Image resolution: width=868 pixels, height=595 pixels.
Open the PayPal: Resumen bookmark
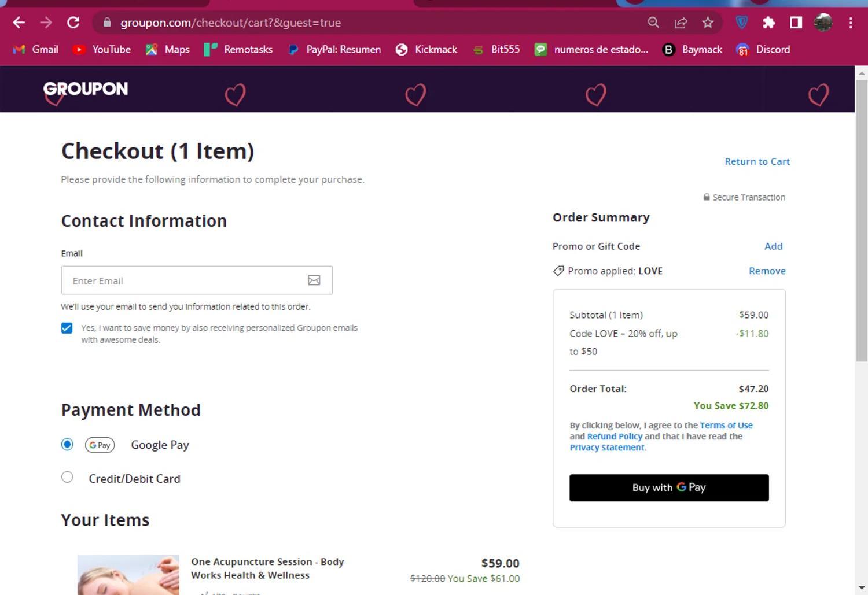tap(334, 49)
